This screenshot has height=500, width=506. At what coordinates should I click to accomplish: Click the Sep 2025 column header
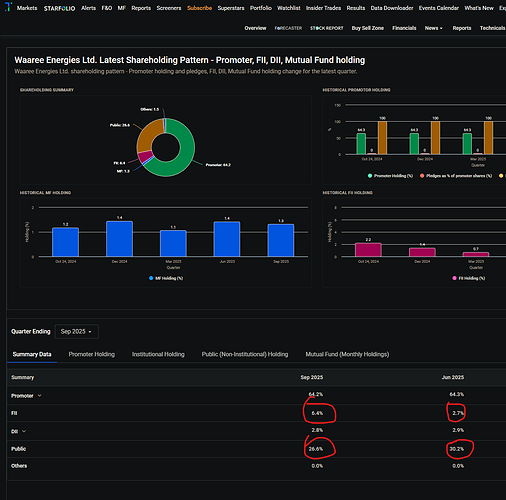click(312, 377)
